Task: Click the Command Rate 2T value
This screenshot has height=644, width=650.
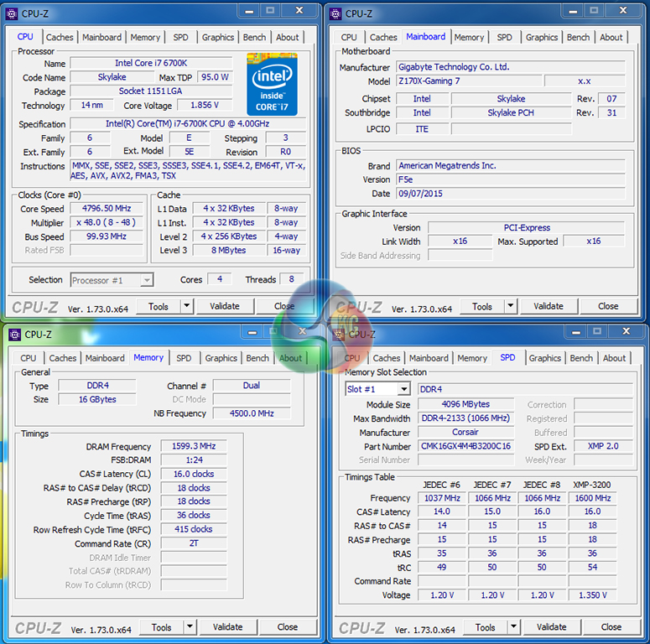Action: click(194, 543)
